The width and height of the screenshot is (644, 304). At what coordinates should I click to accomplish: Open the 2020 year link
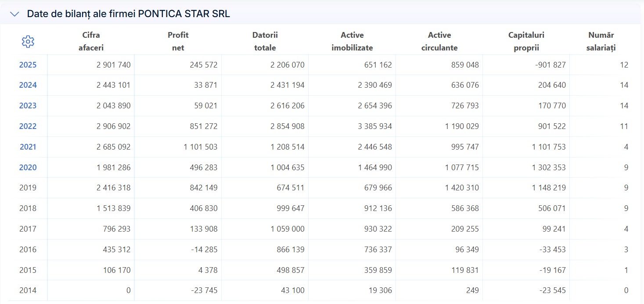(28, 168)
